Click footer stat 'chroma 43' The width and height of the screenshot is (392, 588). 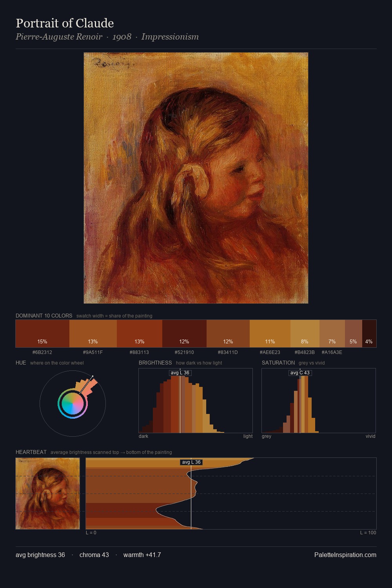94,555
